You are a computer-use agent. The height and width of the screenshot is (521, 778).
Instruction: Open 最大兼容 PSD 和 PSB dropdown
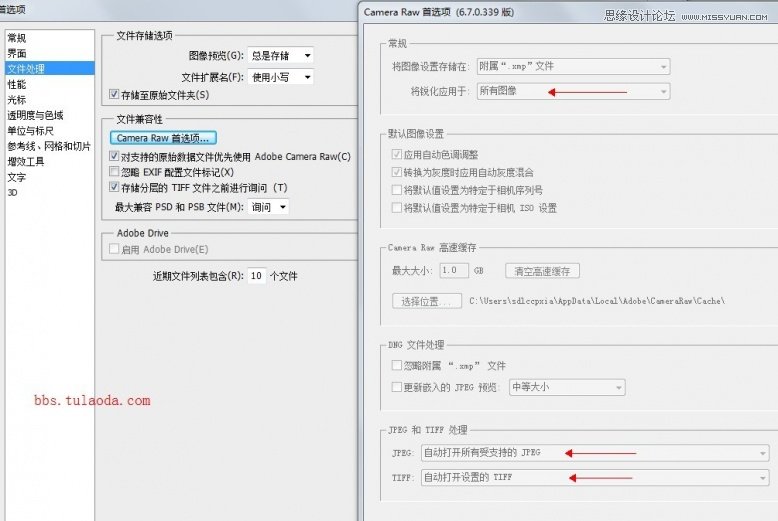(268, 207)
